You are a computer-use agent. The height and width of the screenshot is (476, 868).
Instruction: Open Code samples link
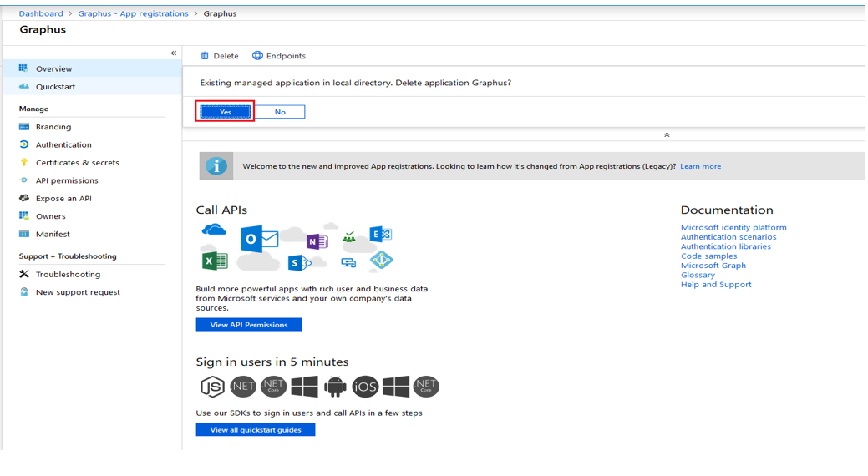click(708, 256)
